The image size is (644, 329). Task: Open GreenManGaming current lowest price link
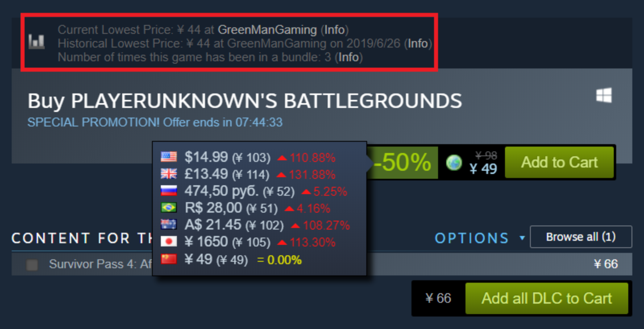click(267, 30)
